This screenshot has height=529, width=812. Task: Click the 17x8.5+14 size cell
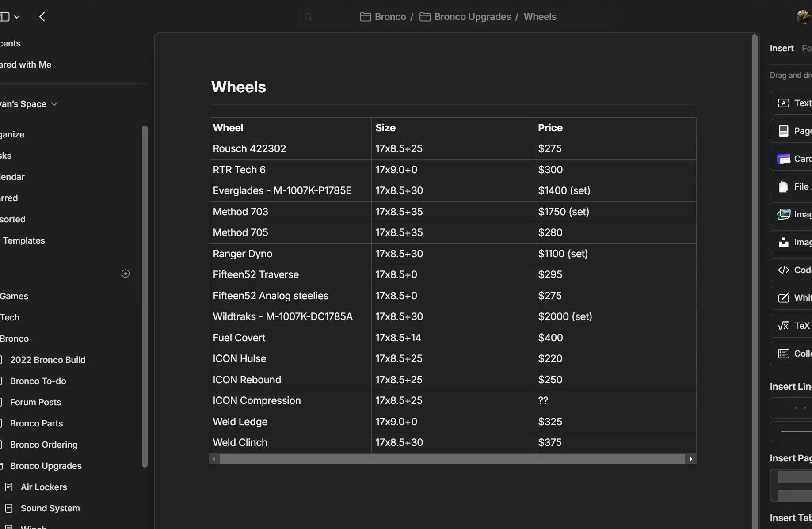click(x=453, y=338)
